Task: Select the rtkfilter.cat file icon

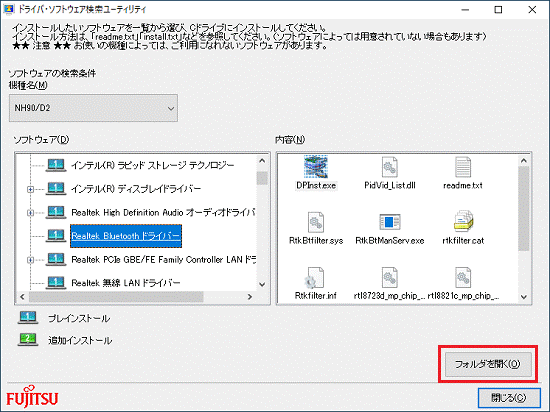Action: coord(463,221)
